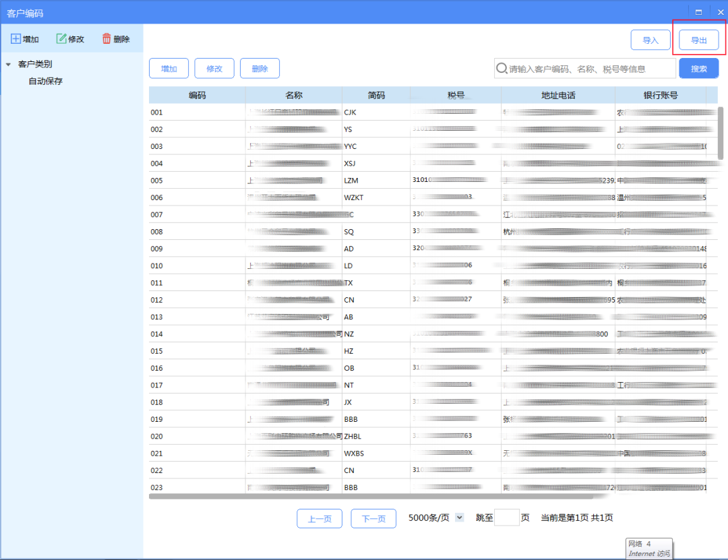Click the blue 搜索 search button
This screenshot has width=728, height=560.
699,68
